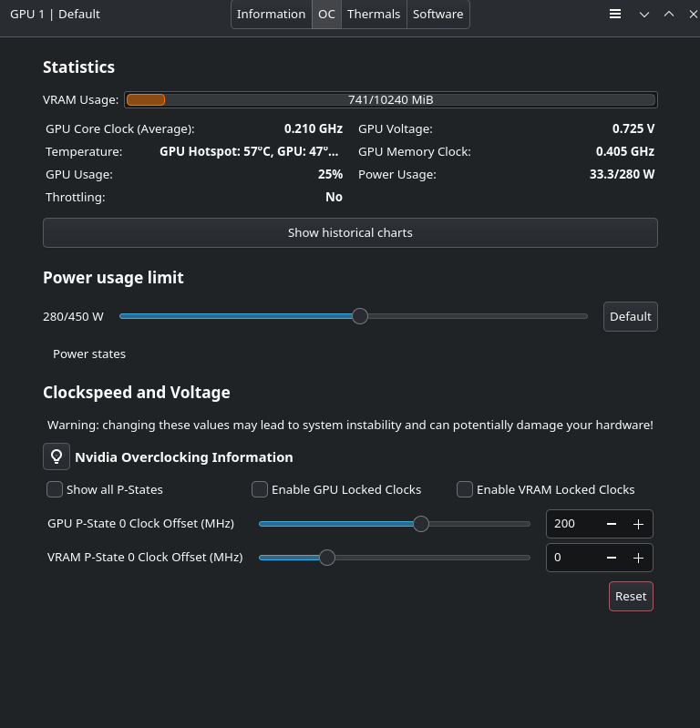Click the truncated Temperature value GPU Hotspot: 57°C
700x728 pixels.
[x=249, y=151]
